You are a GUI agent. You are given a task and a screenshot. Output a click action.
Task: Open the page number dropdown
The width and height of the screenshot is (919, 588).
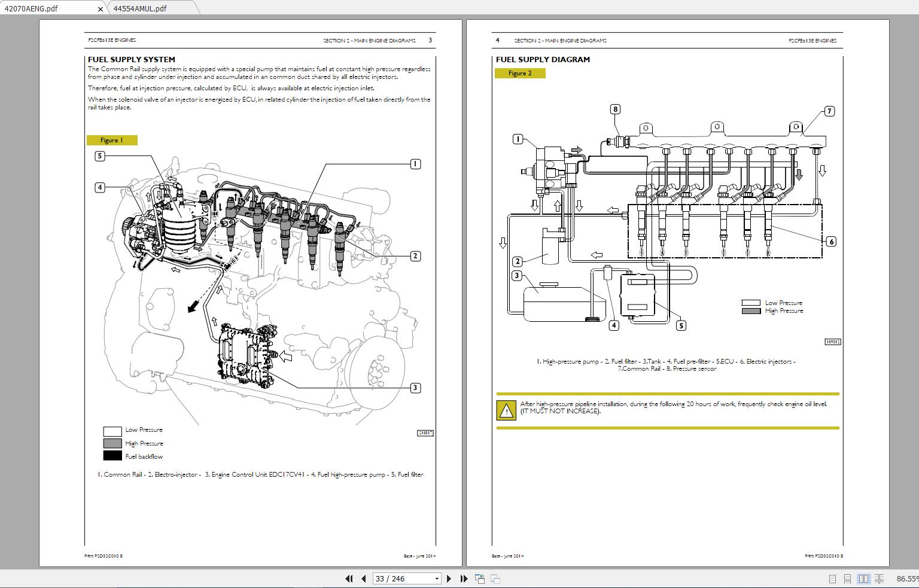click(x=437, y=578)
